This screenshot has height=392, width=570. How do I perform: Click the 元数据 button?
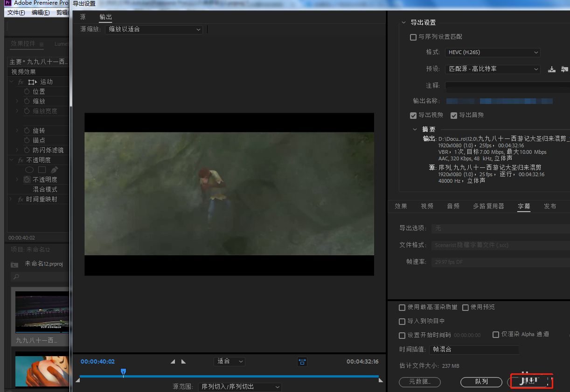click(420, 382)
